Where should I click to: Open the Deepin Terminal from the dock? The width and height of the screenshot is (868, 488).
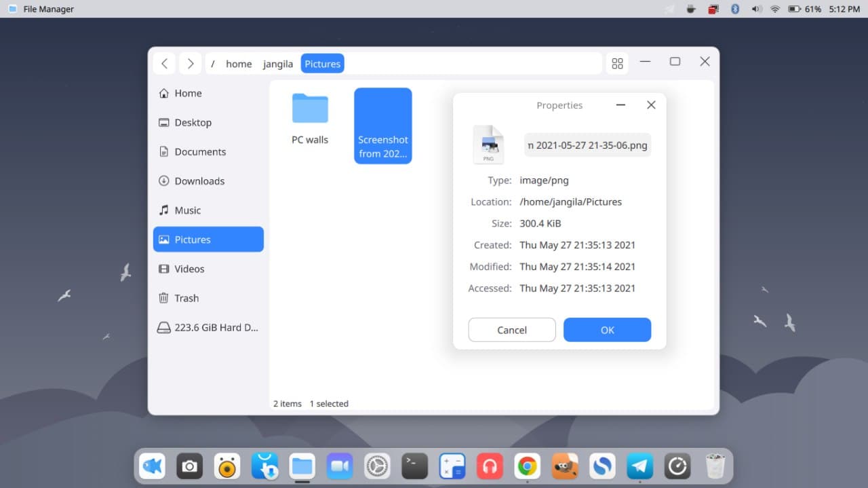[414, 466]
